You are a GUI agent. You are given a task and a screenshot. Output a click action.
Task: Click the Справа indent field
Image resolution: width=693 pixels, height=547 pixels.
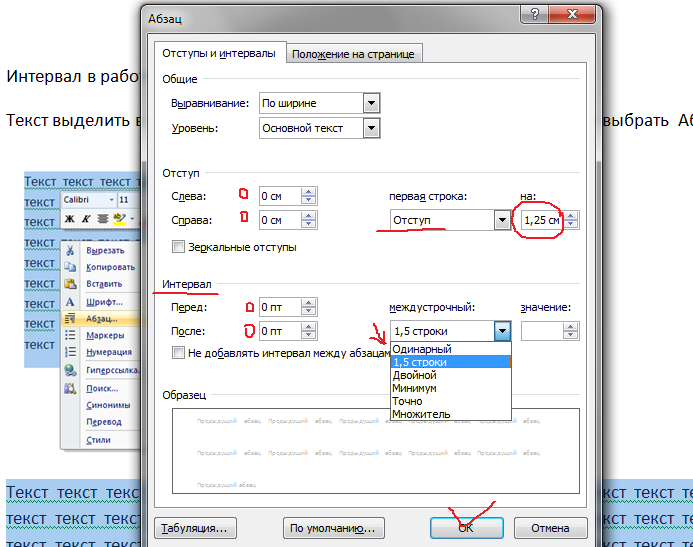click(x=280, y=220)
